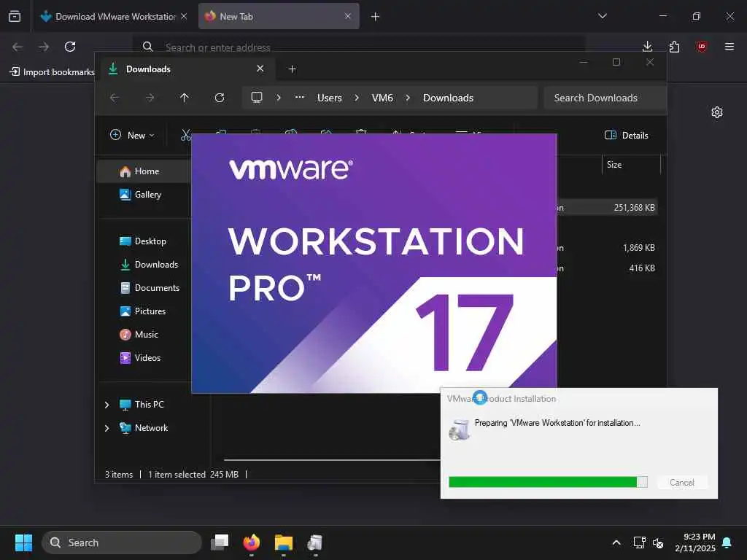Click Explorer's disabled back arrow

[x=115, y=98]
